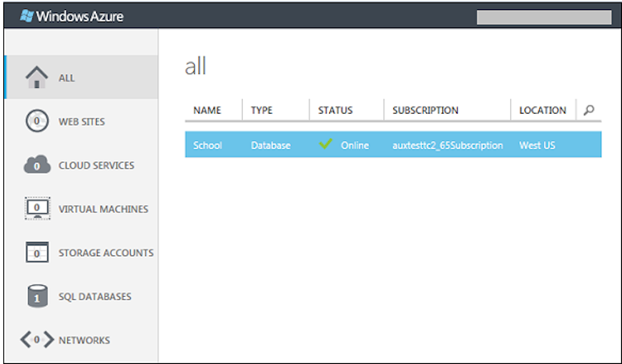Open the School database name
Image resolution: width=622 pixels, height=364 pixels.
click(x=207, y=145)
